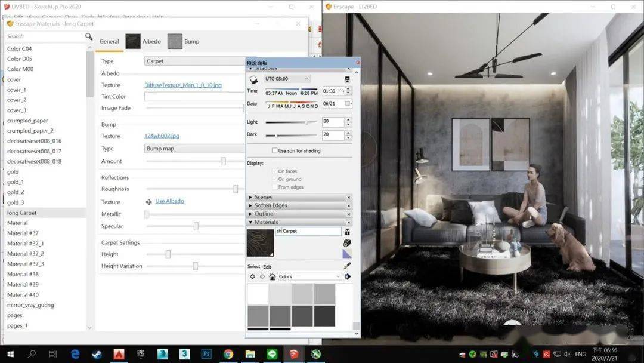This screenshot has height=363, width=644.
Task: Toggle the On ground checkbox
Action: 275,179
